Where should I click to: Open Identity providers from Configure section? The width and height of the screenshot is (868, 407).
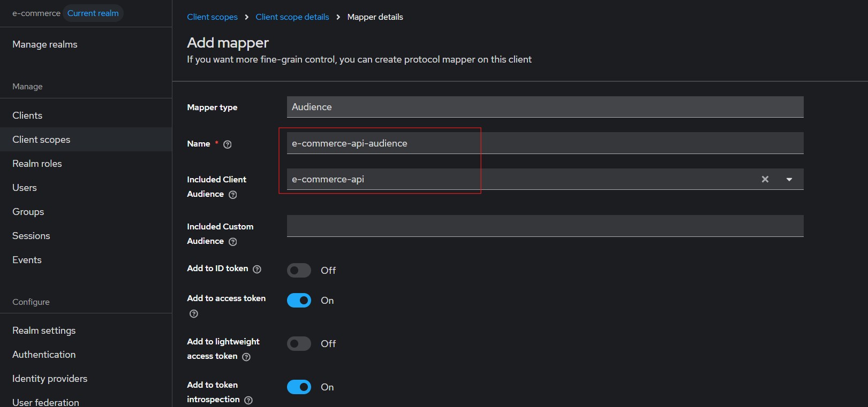click(50, 379)
